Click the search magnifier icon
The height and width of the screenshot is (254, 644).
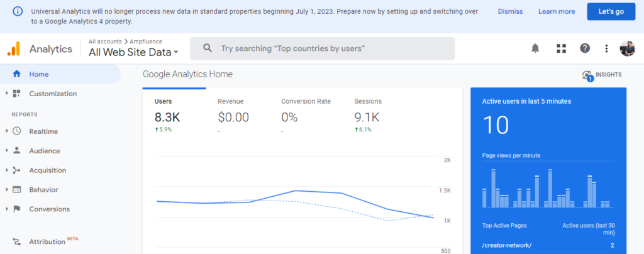tap(208, 48)
